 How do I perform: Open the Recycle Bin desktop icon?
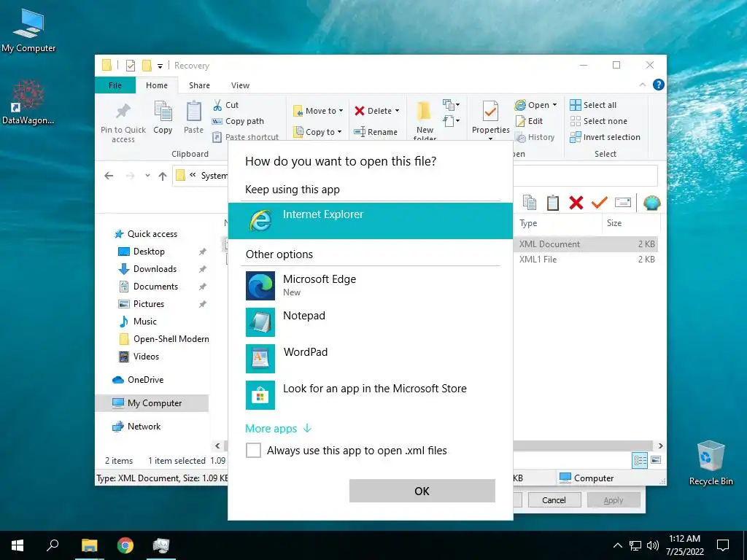711,463
